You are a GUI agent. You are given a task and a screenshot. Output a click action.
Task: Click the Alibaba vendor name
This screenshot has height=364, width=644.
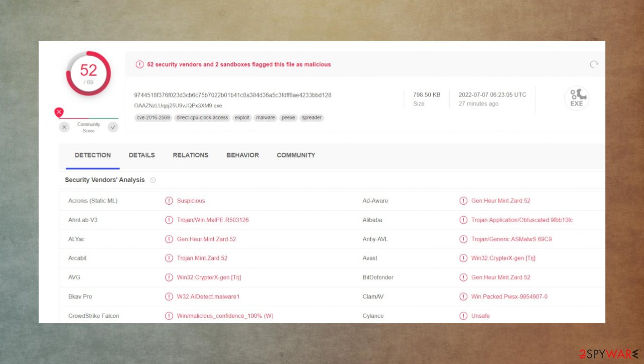372,220
